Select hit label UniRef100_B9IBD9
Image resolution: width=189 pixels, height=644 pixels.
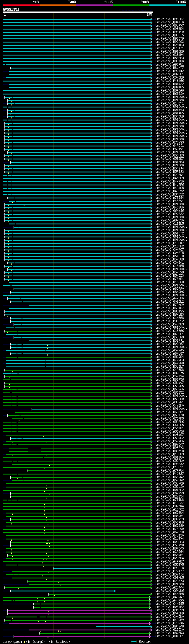(x=170, y=52)
